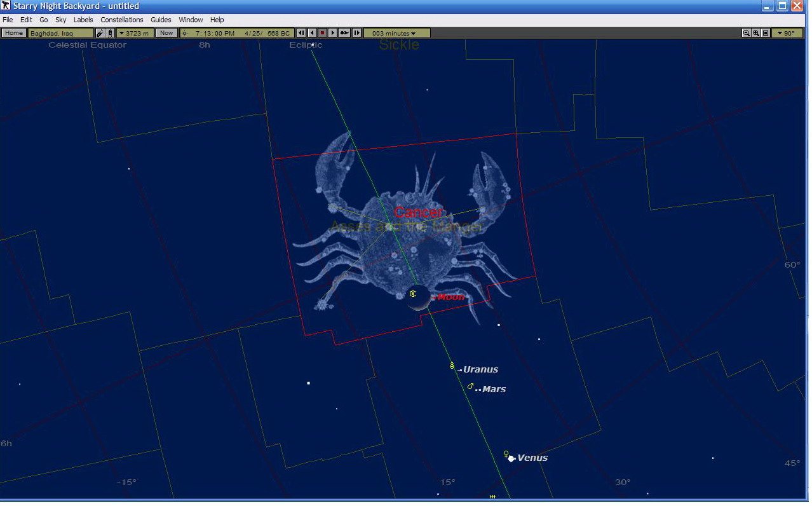This screenshot has height=506, width=812.
Task: Click the Now time button
Action: coord(166,33)
